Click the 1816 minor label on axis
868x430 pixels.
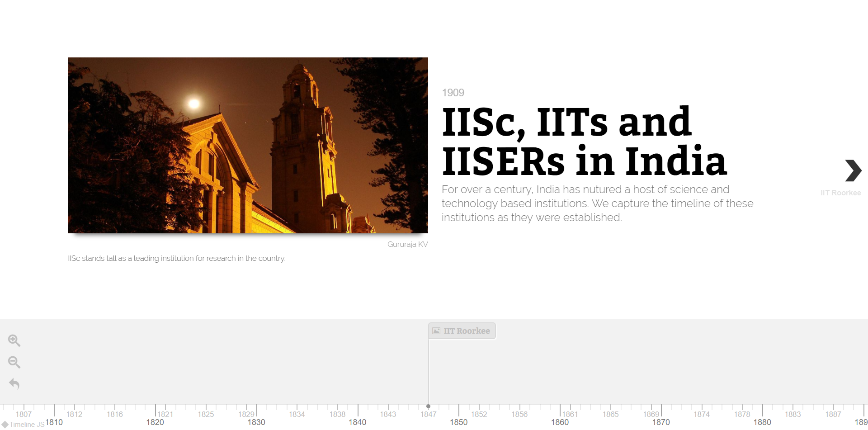[x=115, y=414]
